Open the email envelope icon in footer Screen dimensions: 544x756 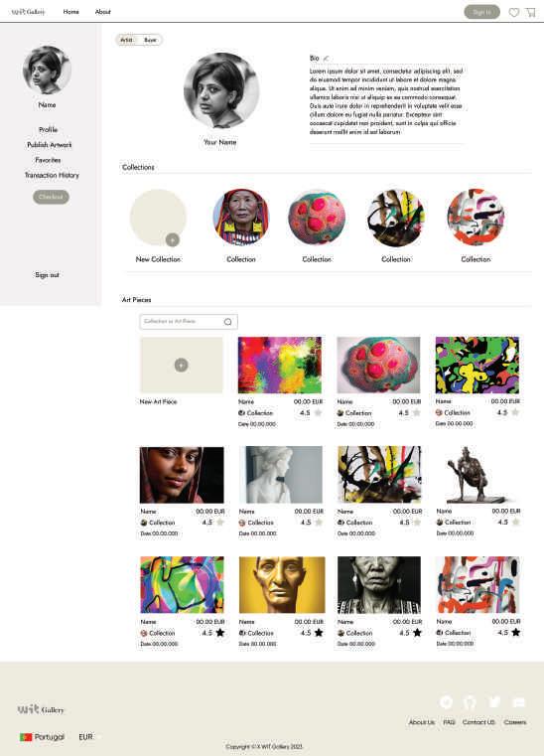tap(519, 702)
